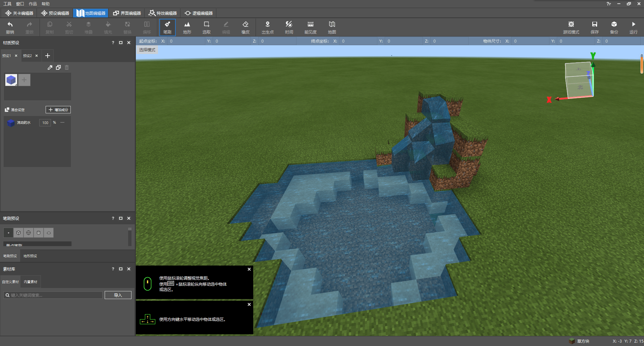Open the 窗口 menu
The width and height of the screenshot is (644, 346).
[20, 4]
